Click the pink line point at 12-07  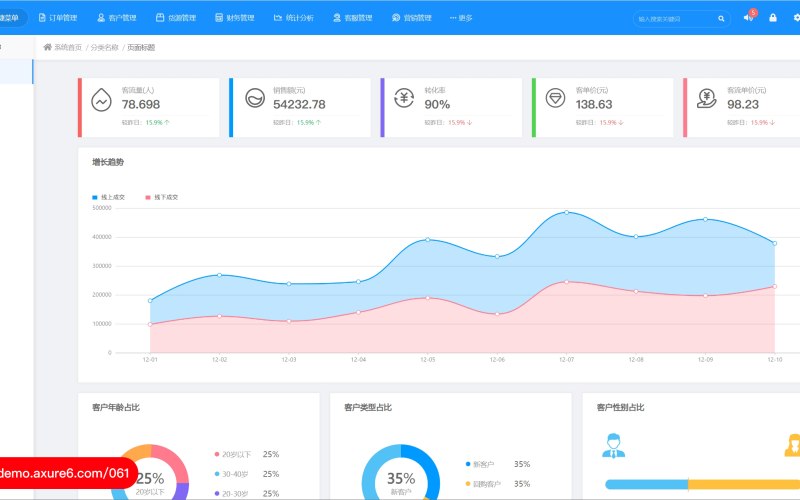tap(566, 282)
